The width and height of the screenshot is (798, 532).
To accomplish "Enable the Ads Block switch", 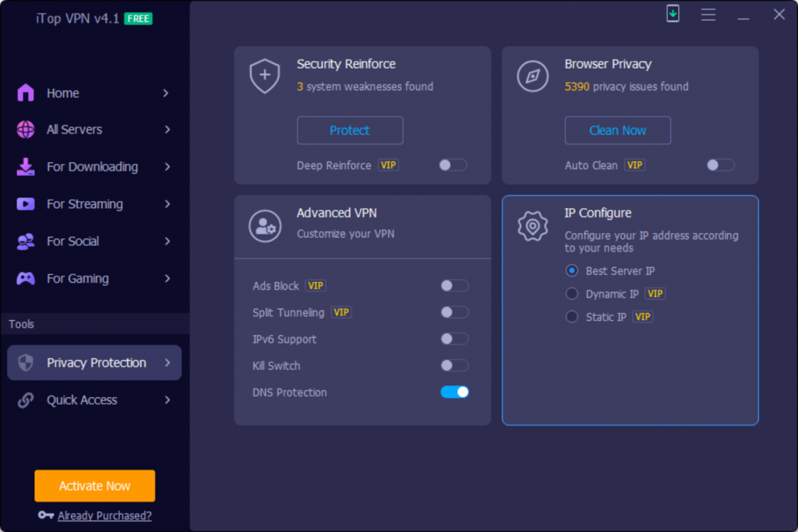I will pos(454,286).
